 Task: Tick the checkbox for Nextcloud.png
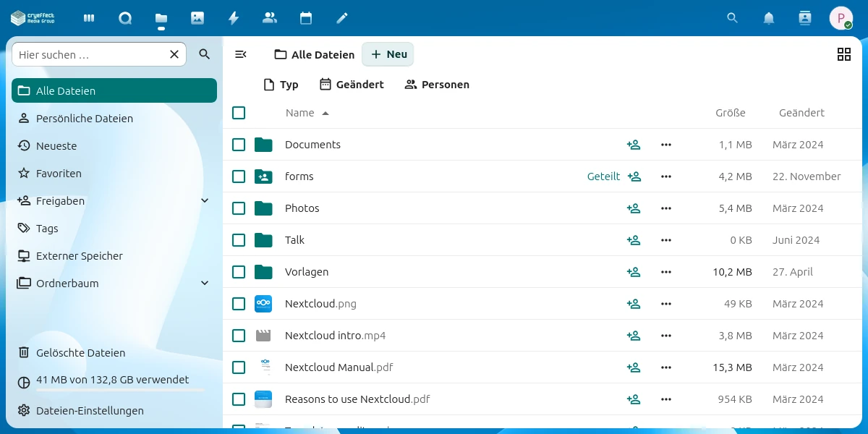click(x=239, y=304)
